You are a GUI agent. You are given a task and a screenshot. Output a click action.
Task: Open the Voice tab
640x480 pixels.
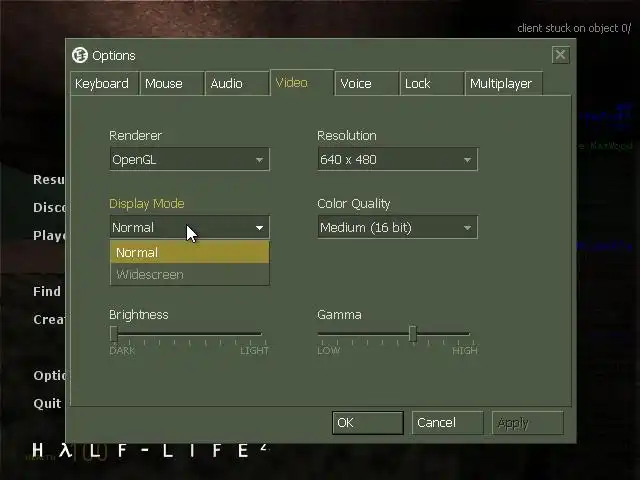[x=367, y=83]
